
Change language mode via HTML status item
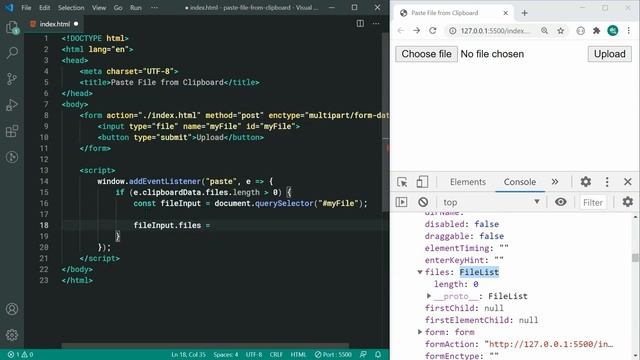tap(298, 355)
